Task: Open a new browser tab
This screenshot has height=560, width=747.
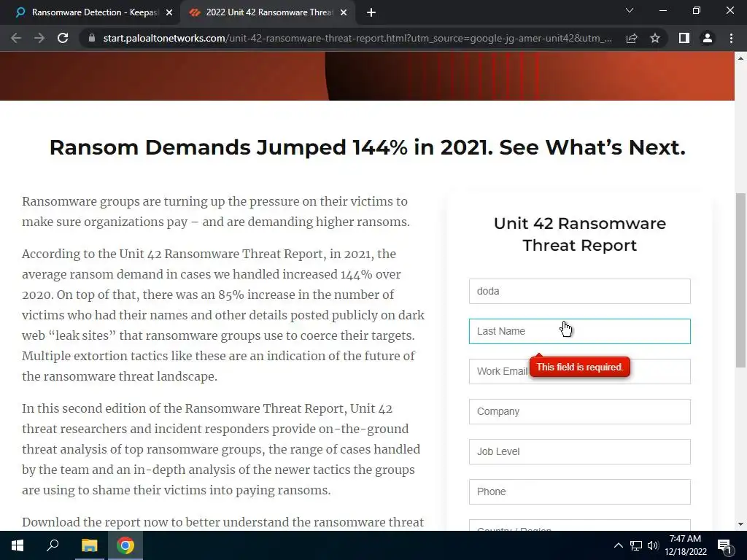Action: [x=371, y=12]
